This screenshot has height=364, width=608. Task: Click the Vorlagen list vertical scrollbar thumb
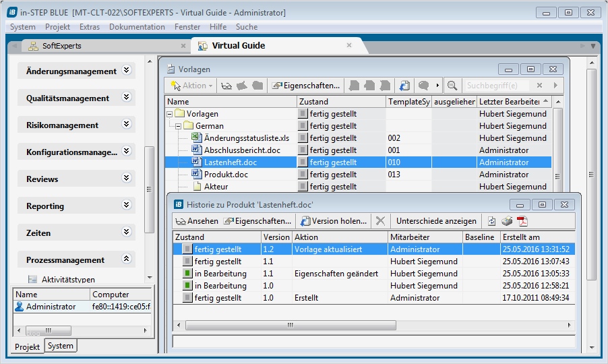coord(557,150)
